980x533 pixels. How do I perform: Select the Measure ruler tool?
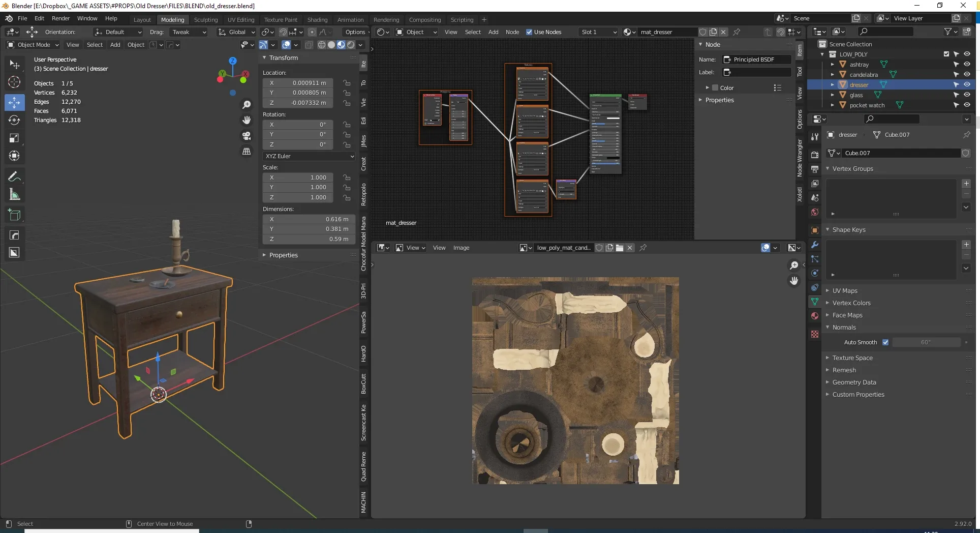(x=14, y=194)
